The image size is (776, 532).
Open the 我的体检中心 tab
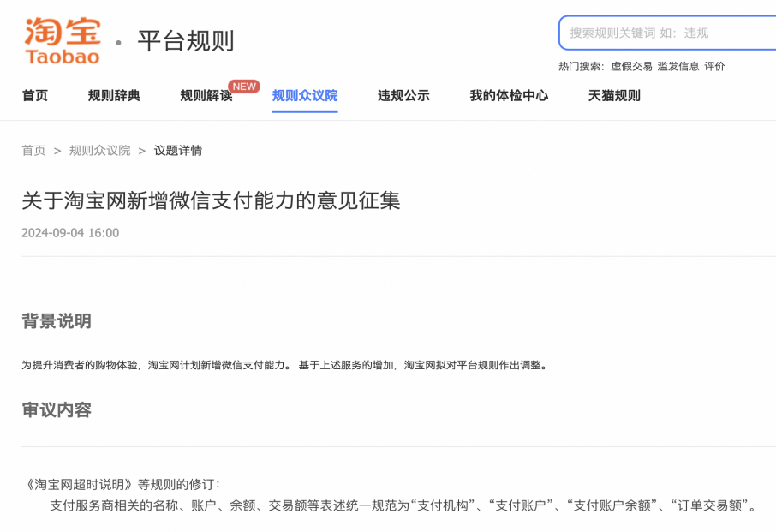(x=509, y=95)
